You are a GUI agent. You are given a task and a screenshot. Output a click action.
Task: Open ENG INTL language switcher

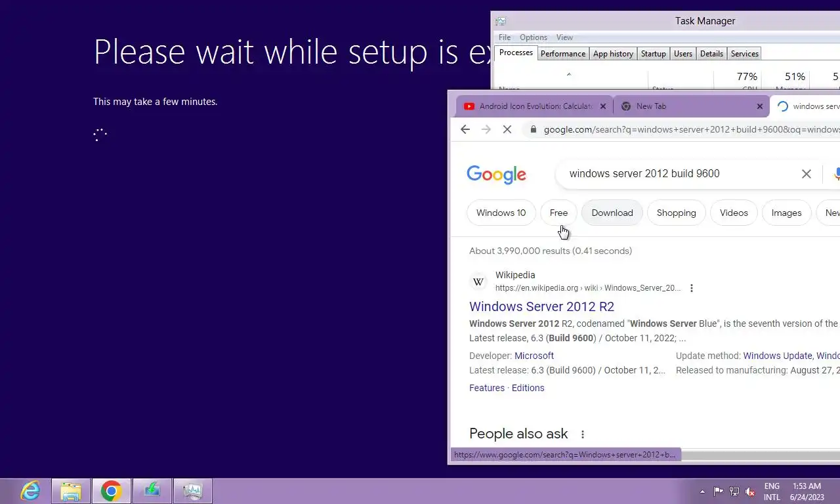772,492
